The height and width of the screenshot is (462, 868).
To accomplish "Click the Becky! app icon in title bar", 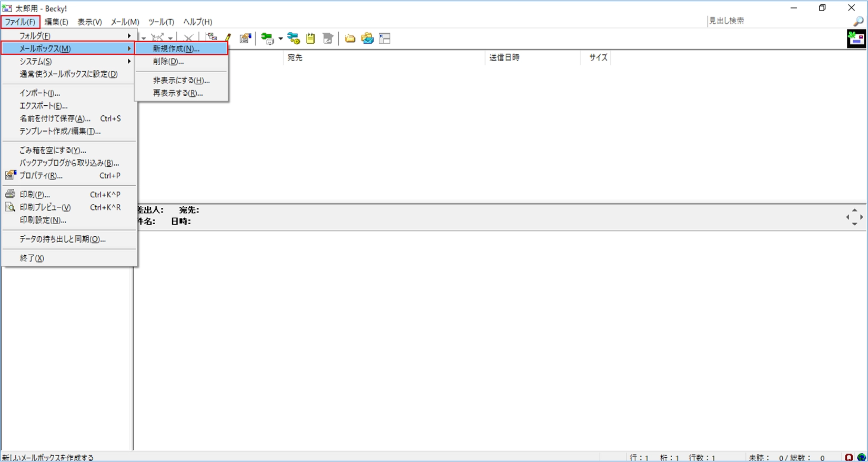I will [7, 8].
